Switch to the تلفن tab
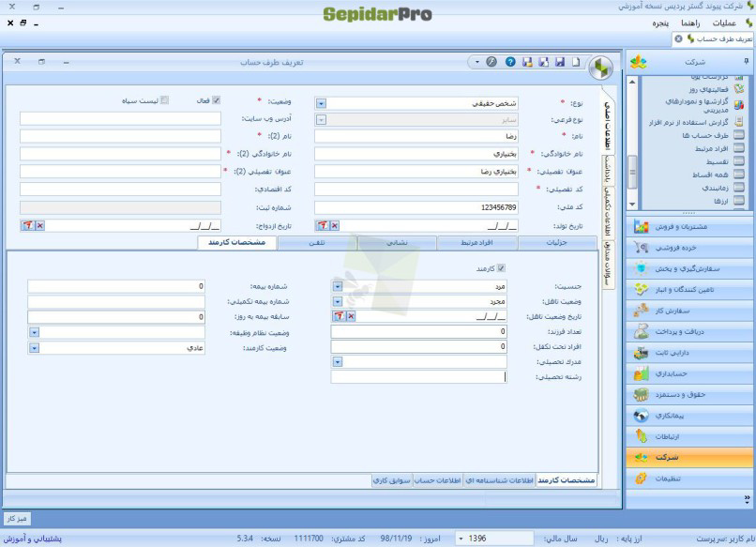756x547 pixels. click(317, 243)
